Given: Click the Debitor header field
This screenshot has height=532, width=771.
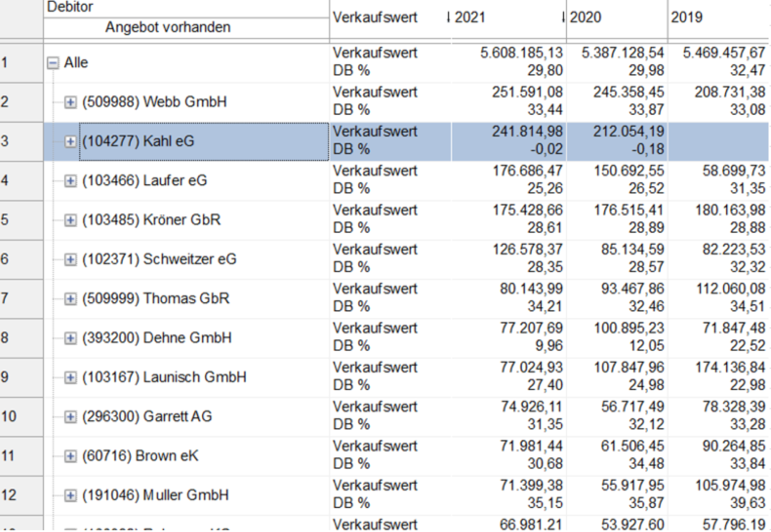Looking at the screenshot, I should pyautogui.click(x=186, y=8).
